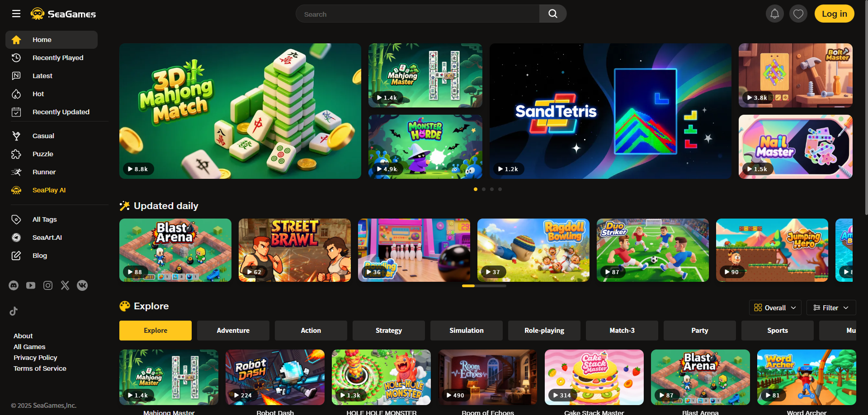Click the Puzzle category icon
Viewport: 868px width, 415px height.
click(16, 154)
